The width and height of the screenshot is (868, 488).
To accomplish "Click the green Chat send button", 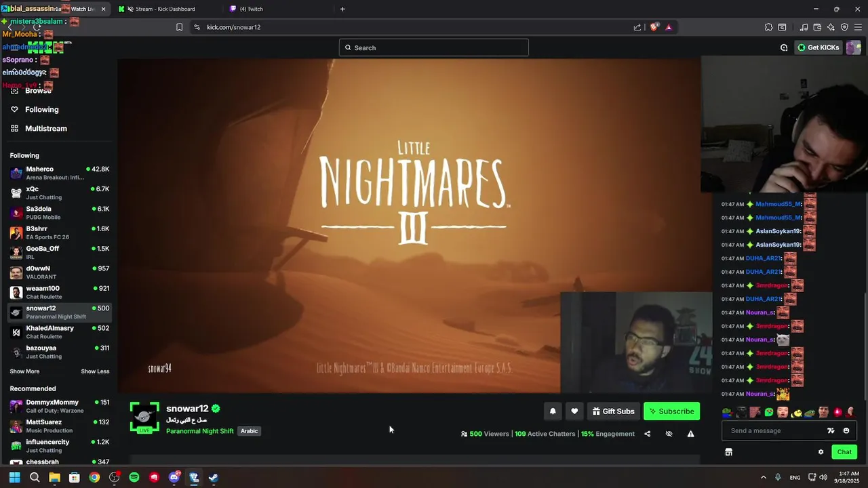I will pyautogui.click(x=844, y=452).
